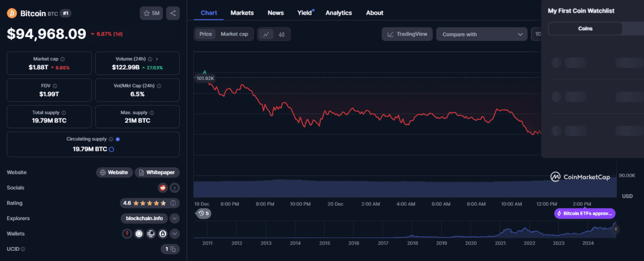Click the 2021 label on history timeline
The width and height of the screenshot is (644, 261).
tap(500, 243)
